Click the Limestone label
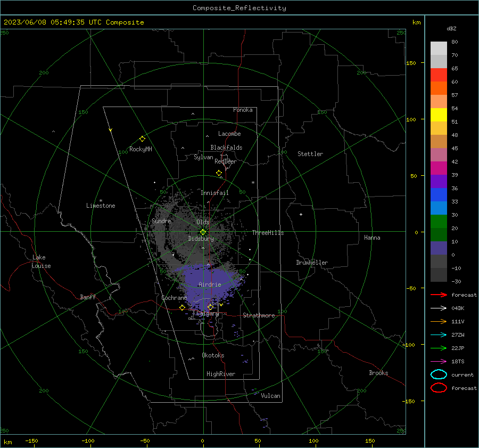This screenshot has height=448, width=479. click(x=101, y=206)
